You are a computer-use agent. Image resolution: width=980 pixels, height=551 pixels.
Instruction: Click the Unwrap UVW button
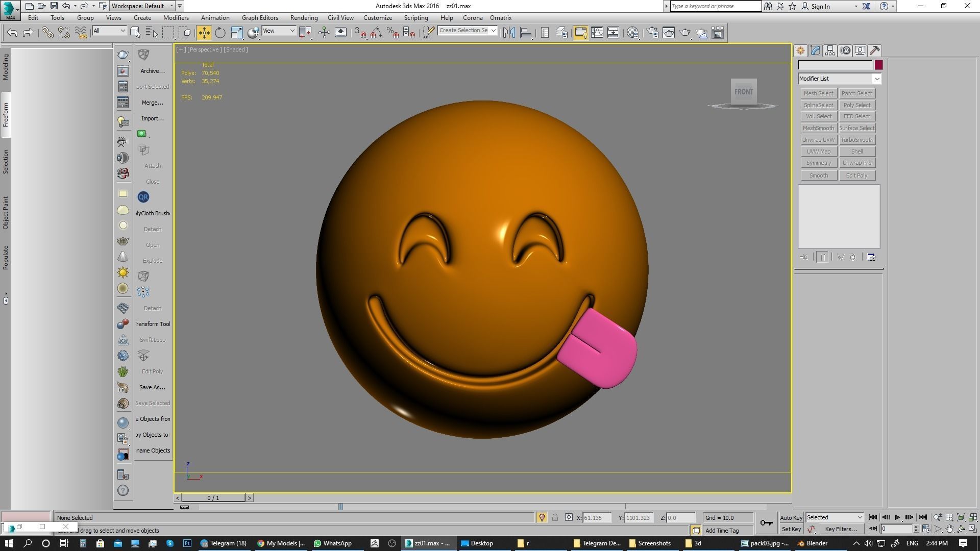[x=818, y=140]
